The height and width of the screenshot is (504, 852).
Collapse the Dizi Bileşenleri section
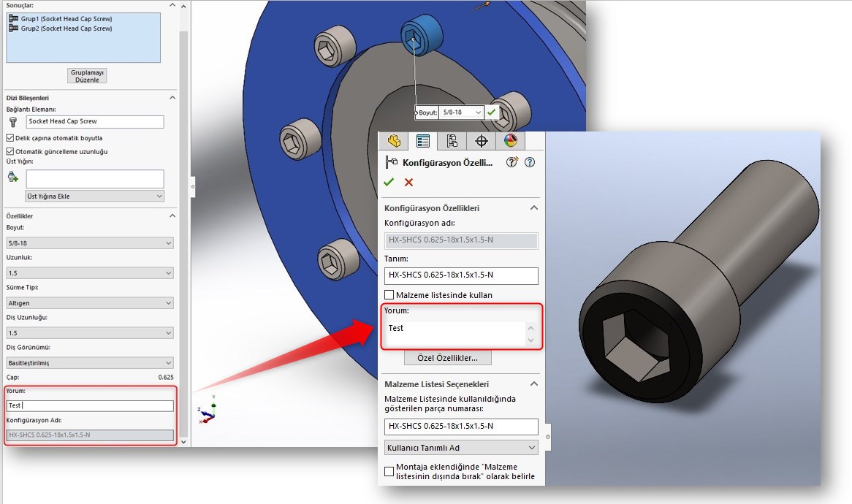click(172, 98)
